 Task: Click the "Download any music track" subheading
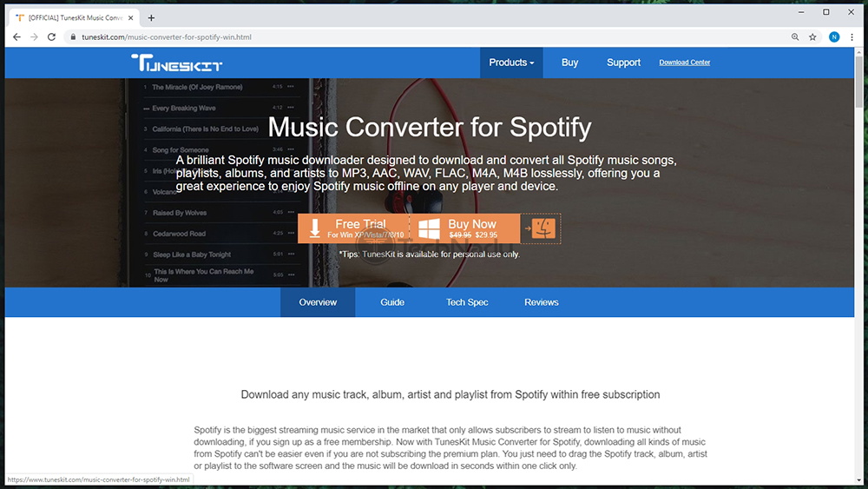450,395
